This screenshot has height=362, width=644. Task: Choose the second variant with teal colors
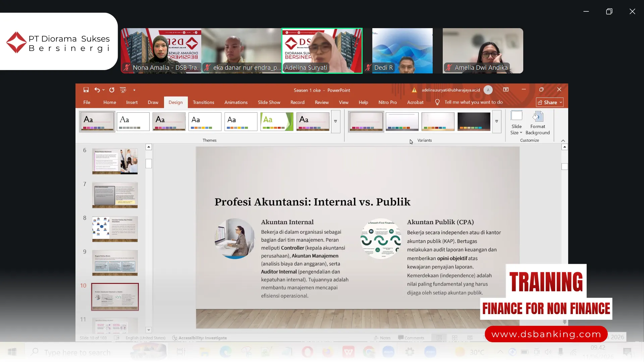click(402, 121)
